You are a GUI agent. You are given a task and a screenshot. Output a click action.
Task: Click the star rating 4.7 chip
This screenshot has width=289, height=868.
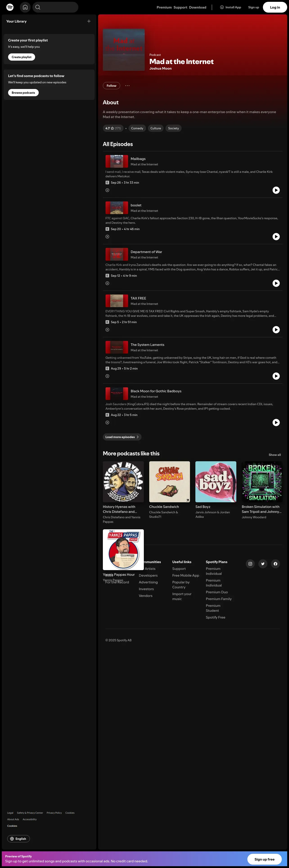(113, 128)
